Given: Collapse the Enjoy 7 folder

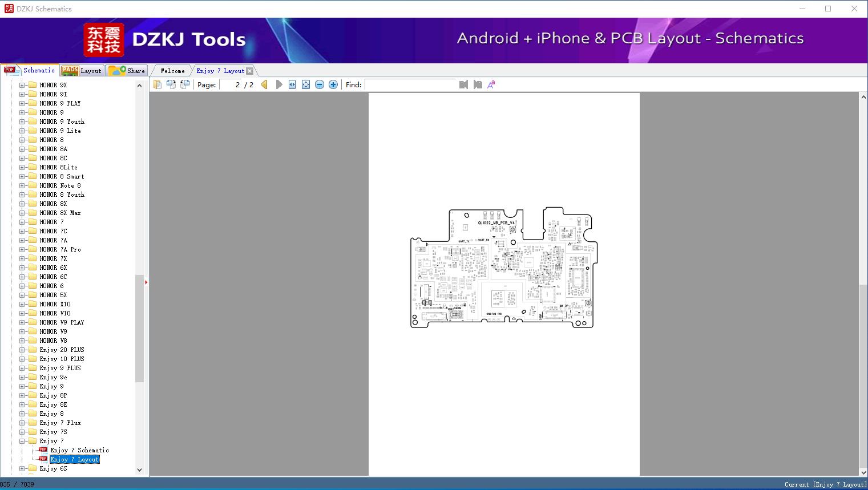Looking at the screenshot, I should pyautogui.click(x=22, y=441).
